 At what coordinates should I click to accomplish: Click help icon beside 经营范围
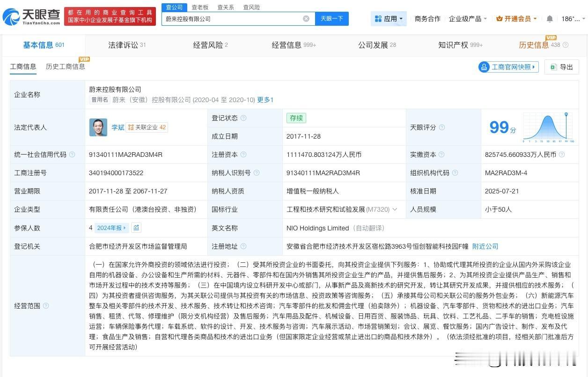(45, 306)
